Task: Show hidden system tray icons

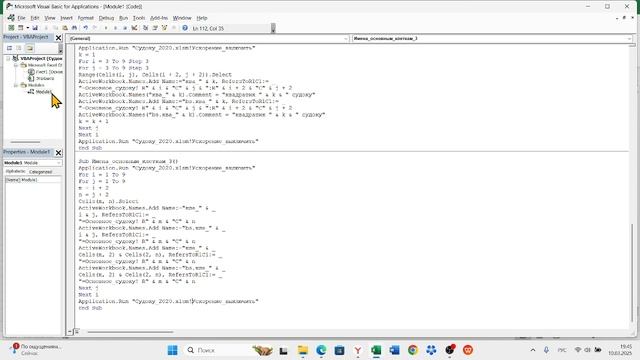Action: pyautogui.click(x=533, y=350)
